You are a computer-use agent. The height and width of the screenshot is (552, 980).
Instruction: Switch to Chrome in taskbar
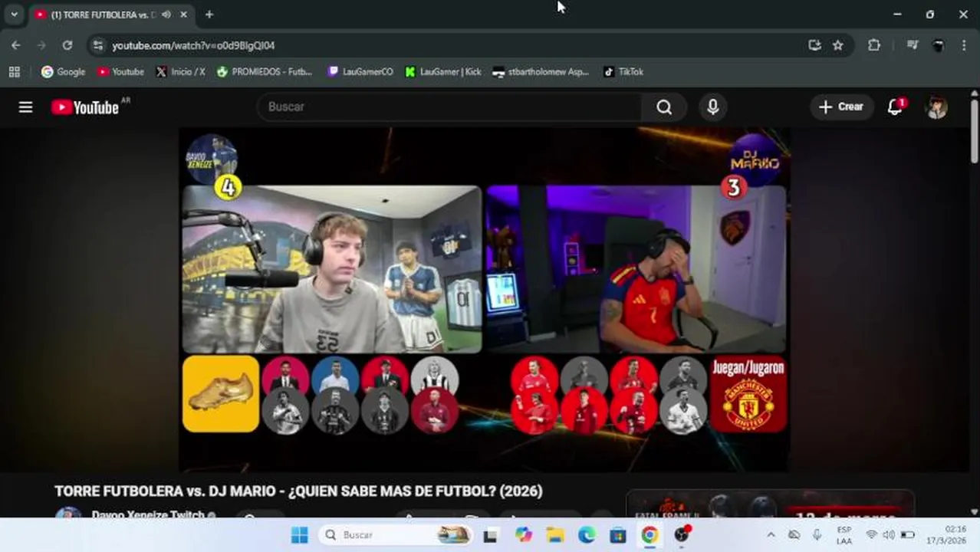(x=649, y=535)
